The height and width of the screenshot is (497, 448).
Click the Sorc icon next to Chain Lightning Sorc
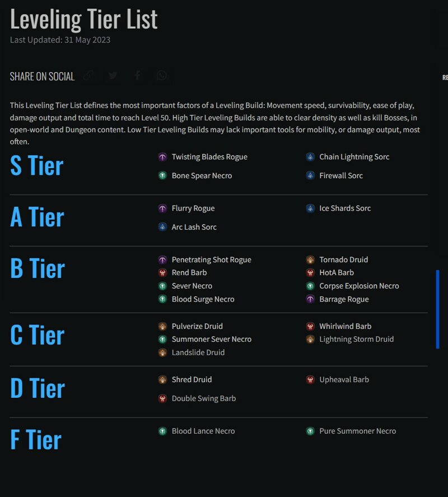click(310, 157)
